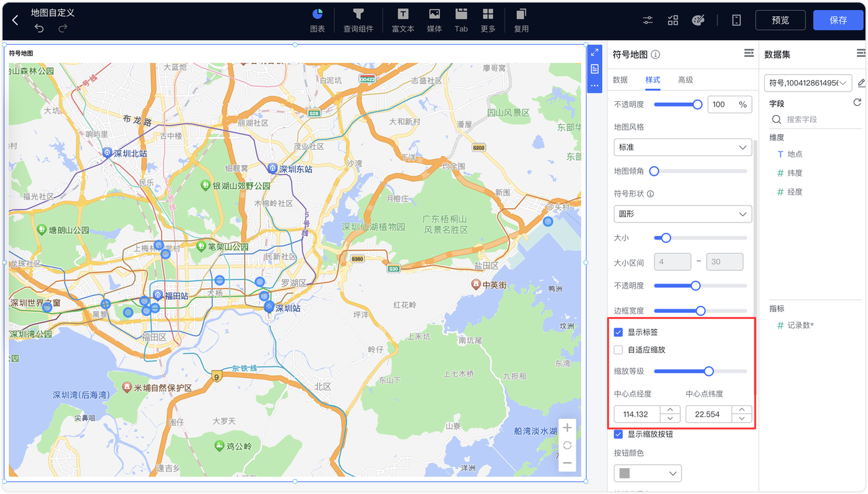The width and height of the screenshot is (868, 494).
Task: Adjust the 边框宽度 slider
Action: 701,311
